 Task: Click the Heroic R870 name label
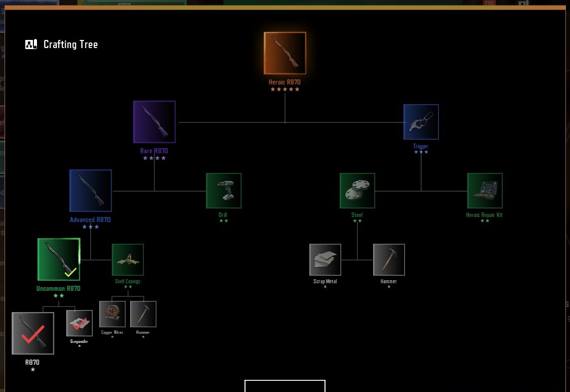284,82
